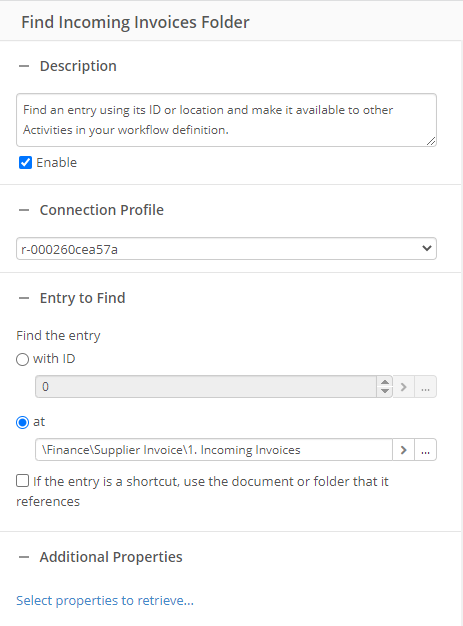
Task: Click the entry ID number field
Action: [206, 387]
